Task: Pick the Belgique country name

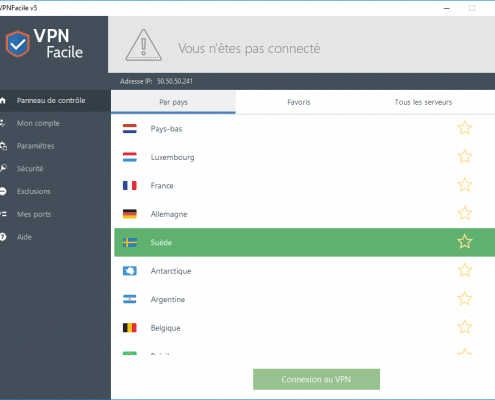Action: [x=165, y=328]
